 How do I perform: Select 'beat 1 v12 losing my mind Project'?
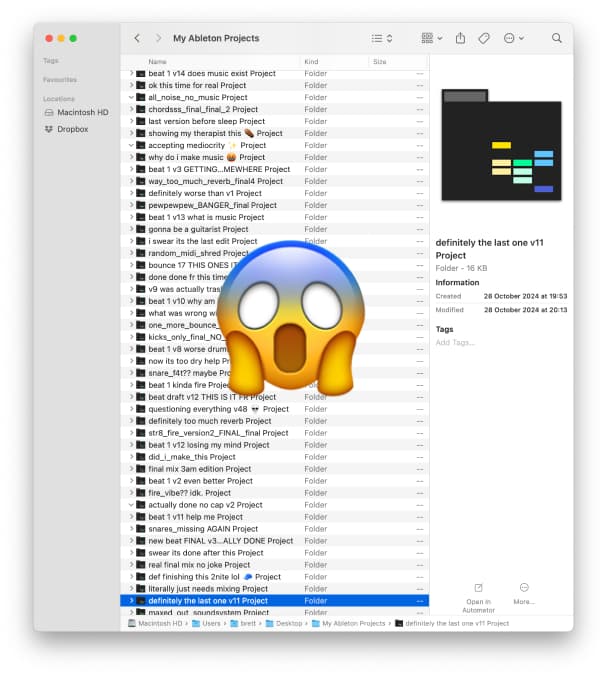[x=275, y=445]
